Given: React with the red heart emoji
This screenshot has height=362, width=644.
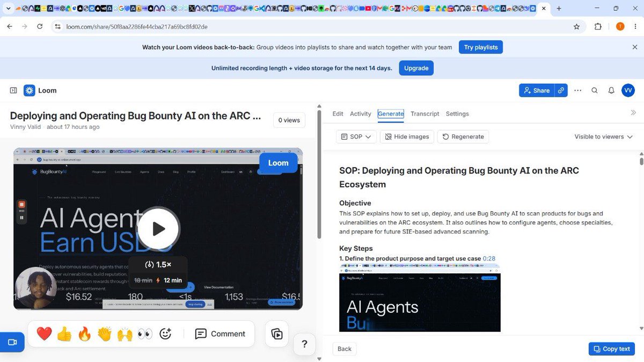Looking at the screenshot, I should [x=44, y=334].
